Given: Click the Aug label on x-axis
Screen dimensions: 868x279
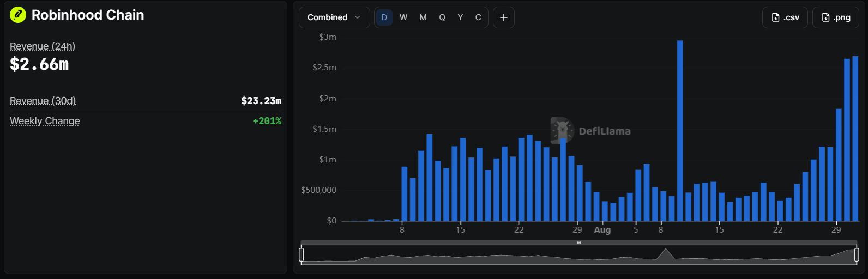Looking at the screenshot, I should tap(602, 230).
